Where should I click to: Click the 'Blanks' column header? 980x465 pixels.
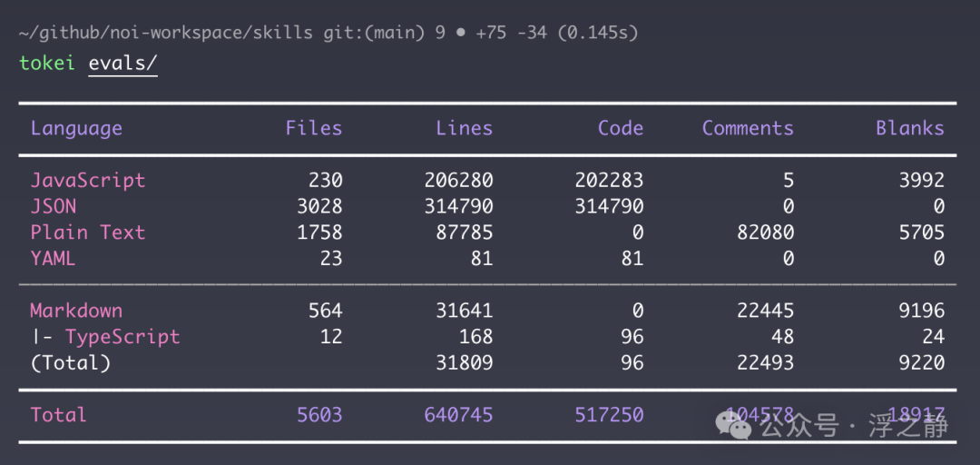[910, 128]
